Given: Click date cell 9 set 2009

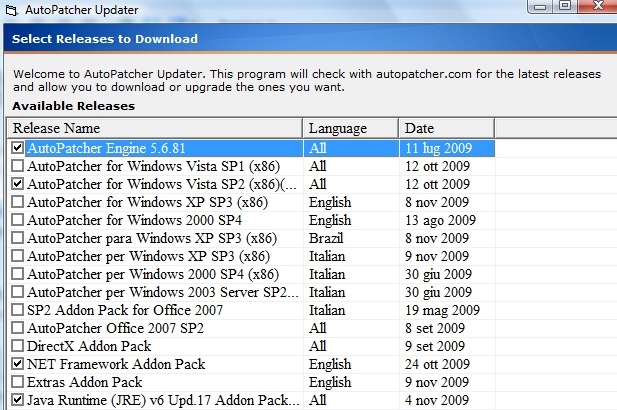Looking at the screenshot, I should (x=435, y=346).
